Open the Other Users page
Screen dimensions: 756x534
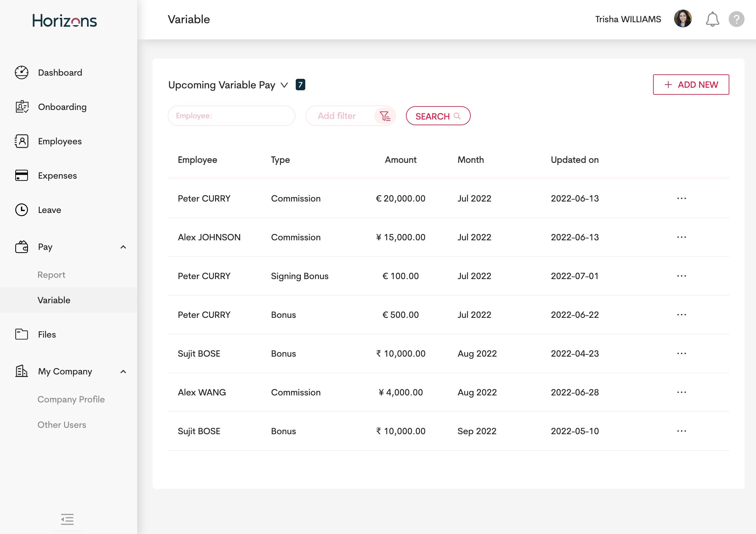pos(62,425)
